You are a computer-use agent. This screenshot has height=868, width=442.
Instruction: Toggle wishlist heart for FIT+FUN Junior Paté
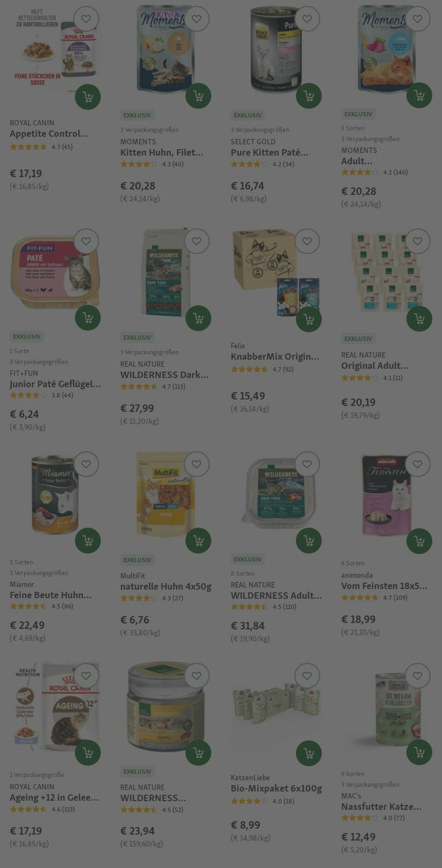click(x=86, y=241)
